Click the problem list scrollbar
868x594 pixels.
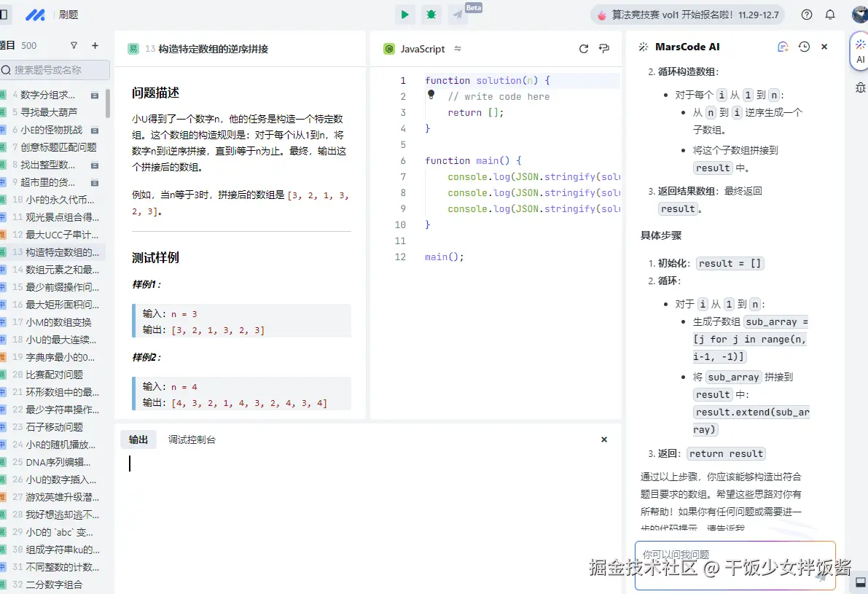point(107,103)
